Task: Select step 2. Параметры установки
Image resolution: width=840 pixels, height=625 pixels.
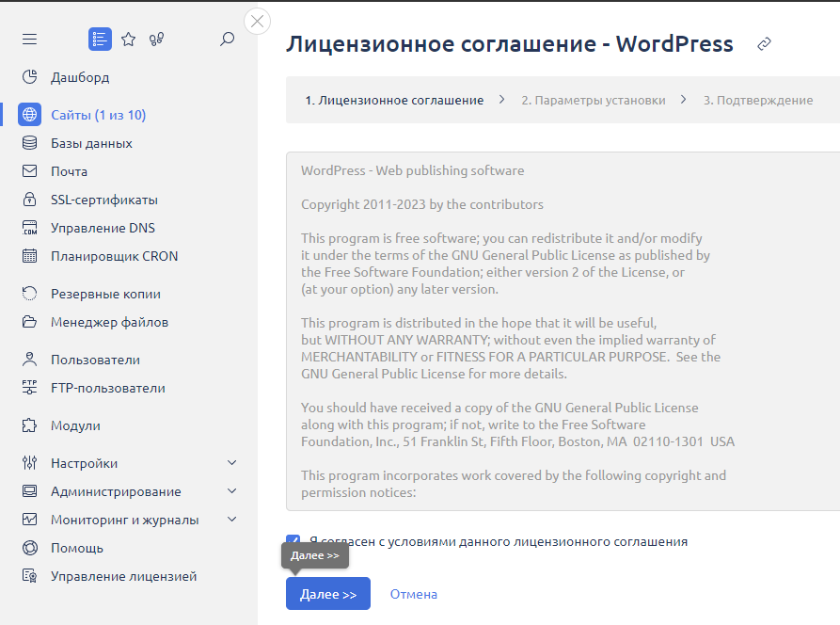Action: [594, 100]
